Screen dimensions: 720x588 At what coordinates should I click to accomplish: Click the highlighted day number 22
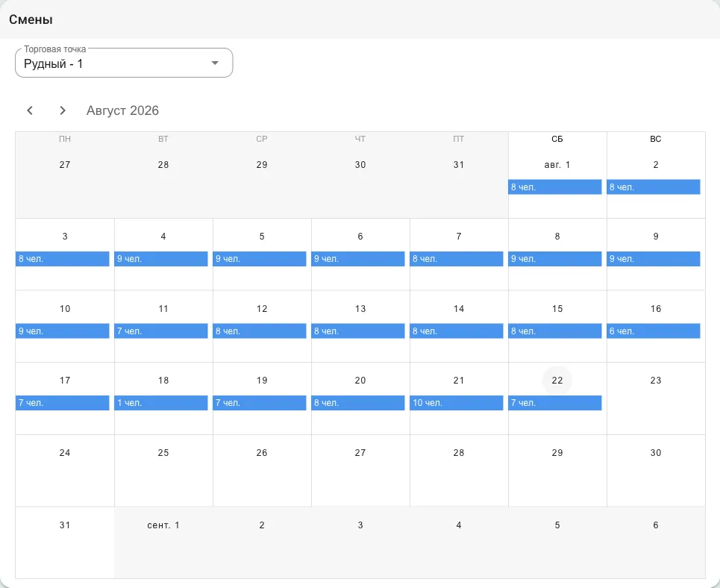point(557,381)
